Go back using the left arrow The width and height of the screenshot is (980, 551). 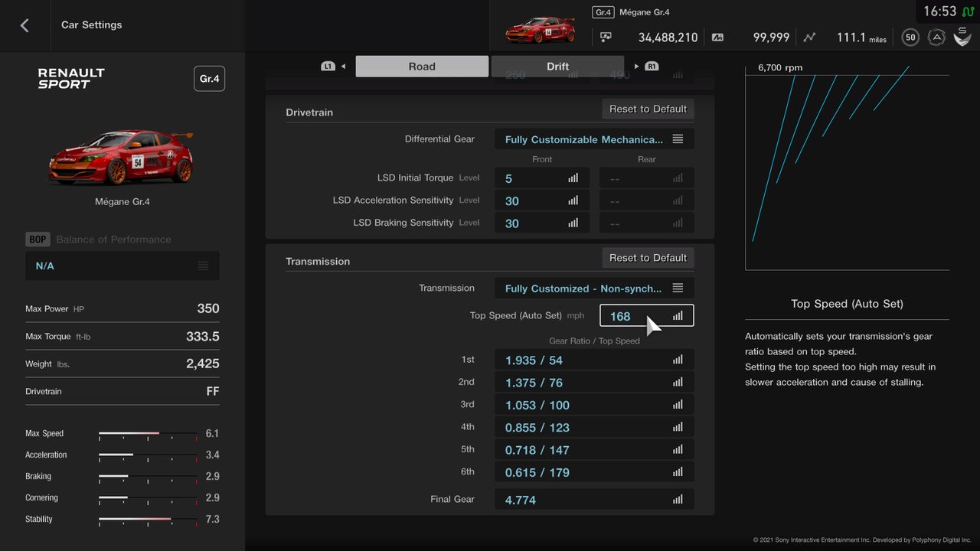click(x=24, y=25)
